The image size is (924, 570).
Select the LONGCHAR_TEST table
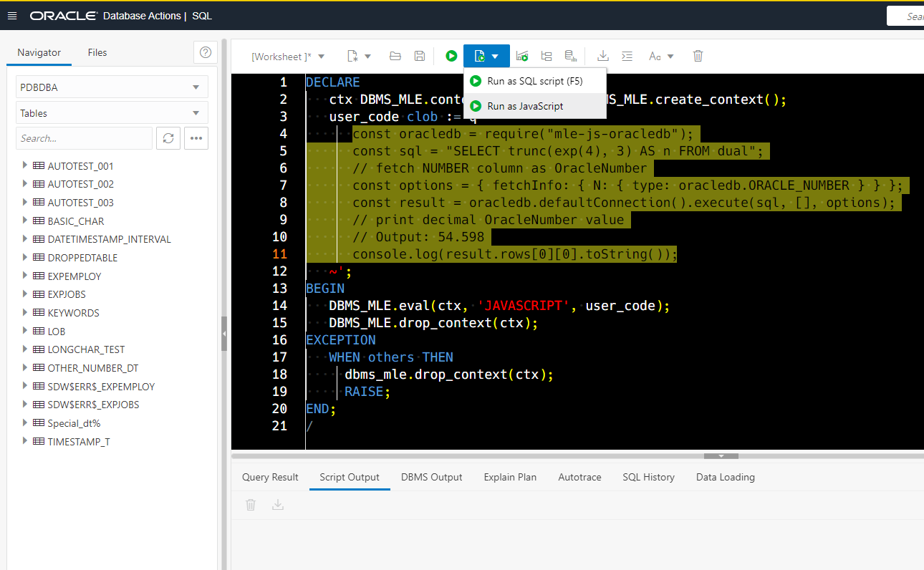click(x=86, y=349)
